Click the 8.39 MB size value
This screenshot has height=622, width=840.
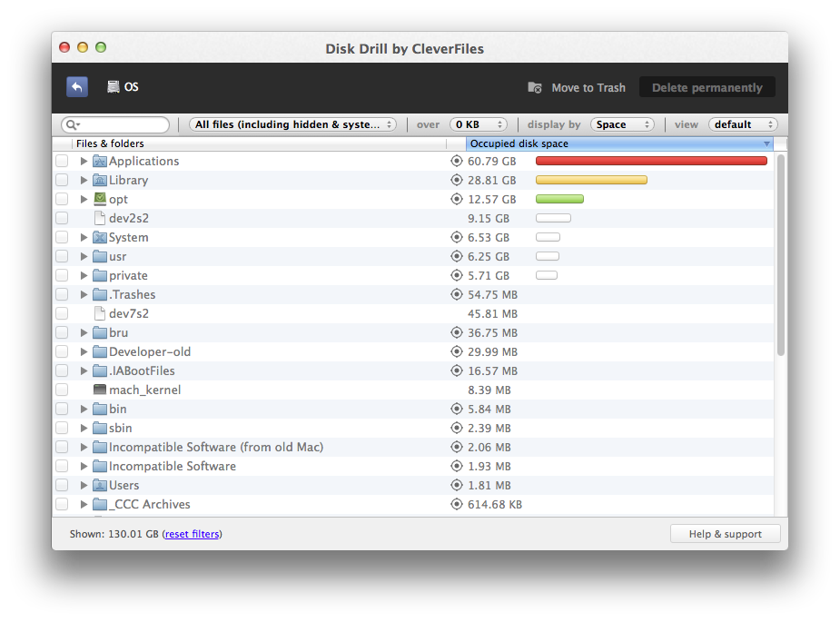coord(489,390)
